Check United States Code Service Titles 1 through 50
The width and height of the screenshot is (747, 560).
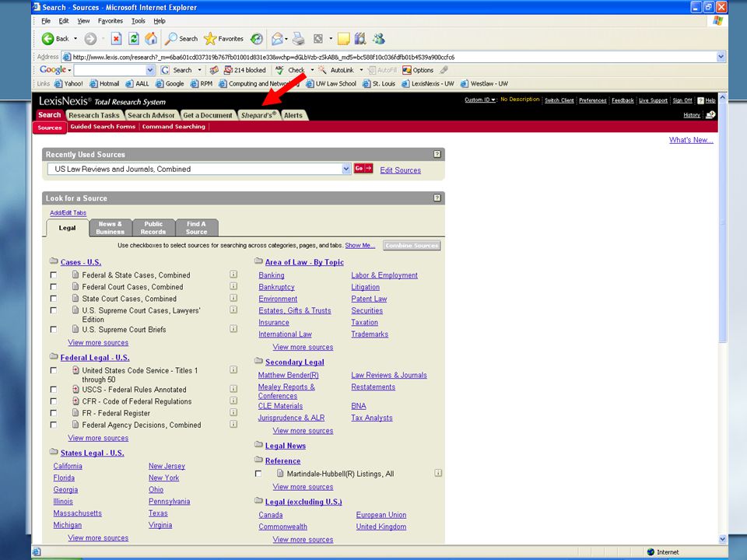click(x=54, y=370)
